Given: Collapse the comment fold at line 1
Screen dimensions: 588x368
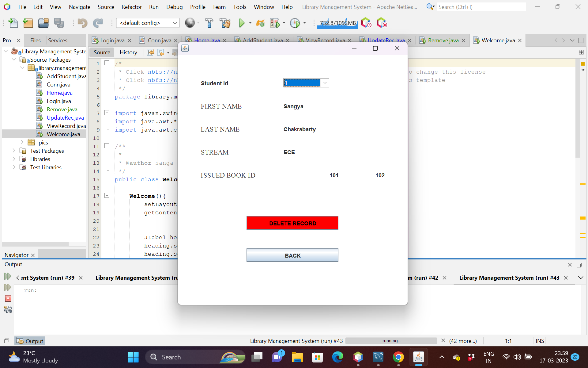Looking at the screenshot, I should (x=107, y=63).
